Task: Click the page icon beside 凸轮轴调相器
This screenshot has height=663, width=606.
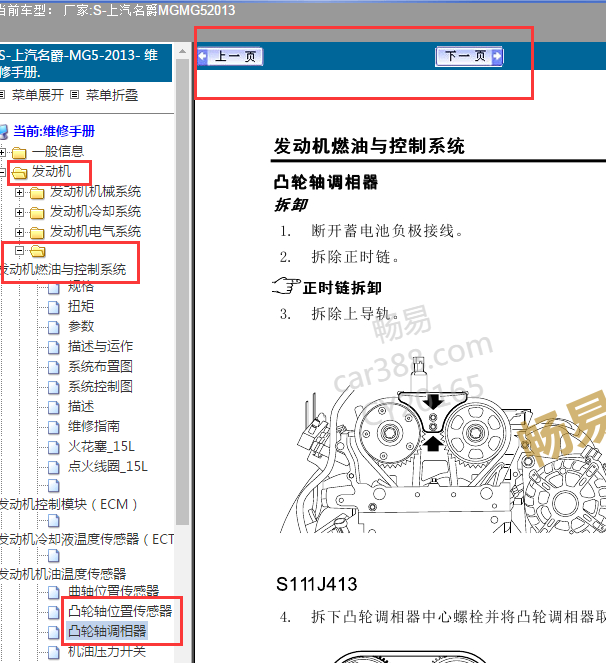Action: tap(54, 632)
